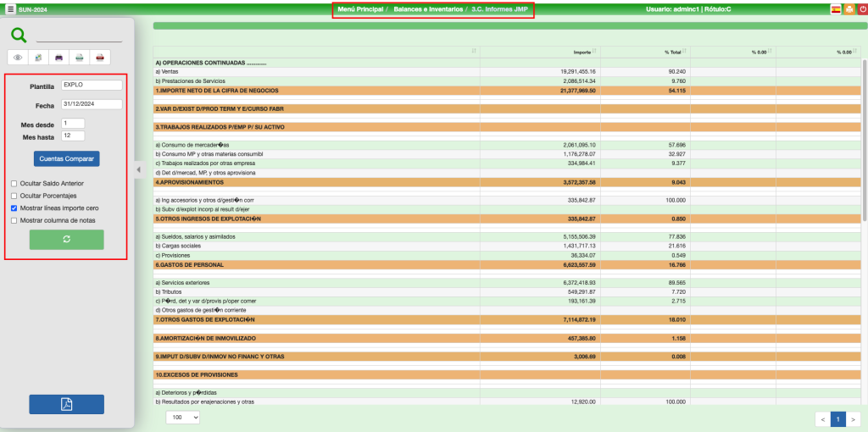This screenshot has width=868, height=432.
Task: Open Balances e Inventarios breadcrumb
Action: [x=428, y=8]
